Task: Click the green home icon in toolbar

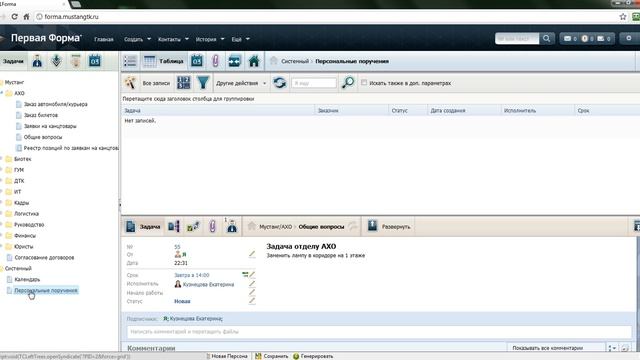Action: pos(254,61)
